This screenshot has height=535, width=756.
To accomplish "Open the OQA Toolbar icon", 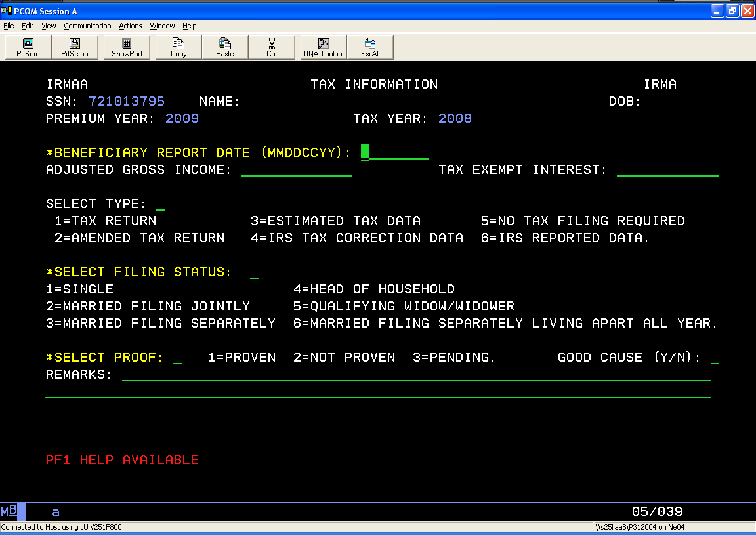I will (324, 47).
